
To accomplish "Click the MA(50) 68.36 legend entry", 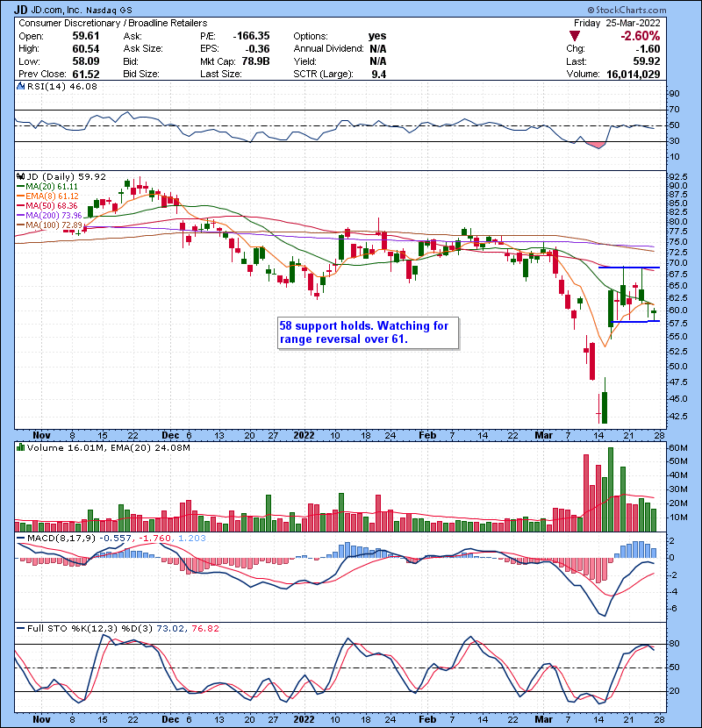I will 47,205.
